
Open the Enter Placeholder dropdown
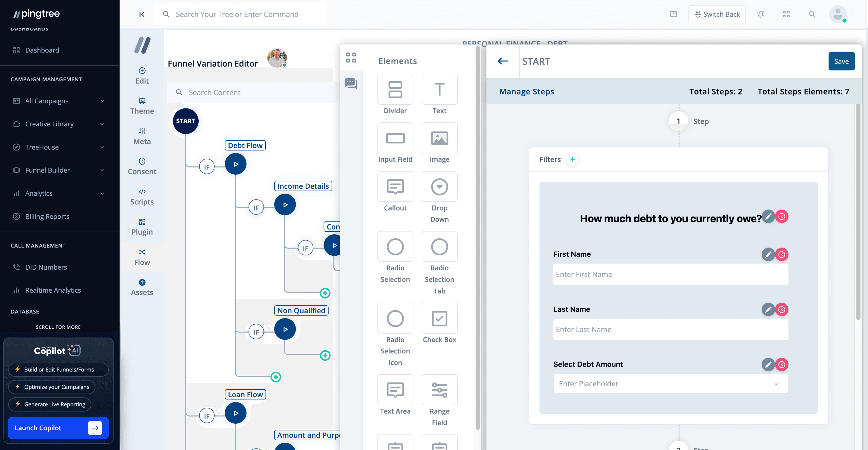[x=777, y=384]
